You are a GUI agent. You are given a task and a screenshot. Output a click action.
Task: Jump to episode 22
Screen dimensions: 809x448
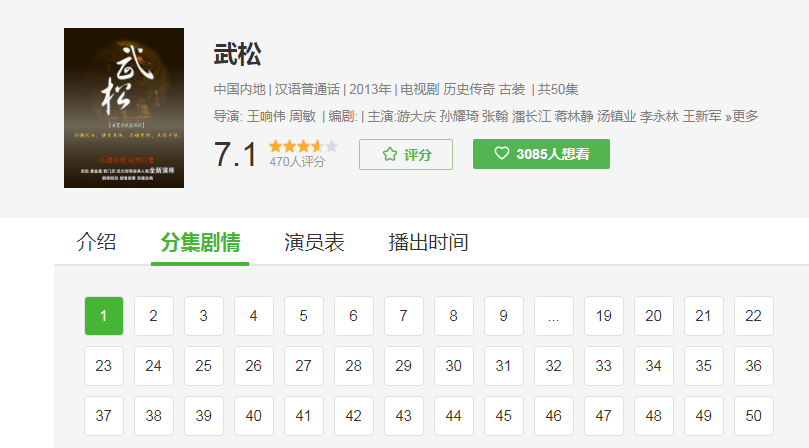pyautogui.click(x=754, y=316)
